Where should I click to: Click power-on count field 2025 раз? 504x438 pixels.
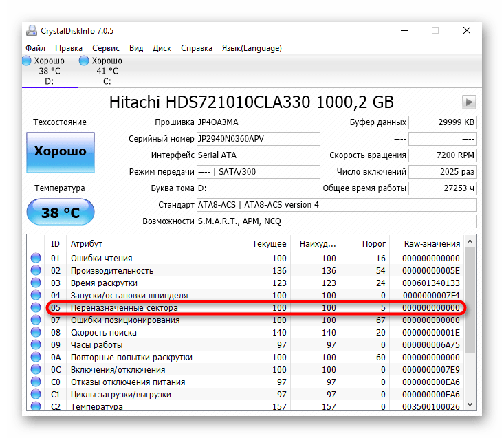click(443, 172)
